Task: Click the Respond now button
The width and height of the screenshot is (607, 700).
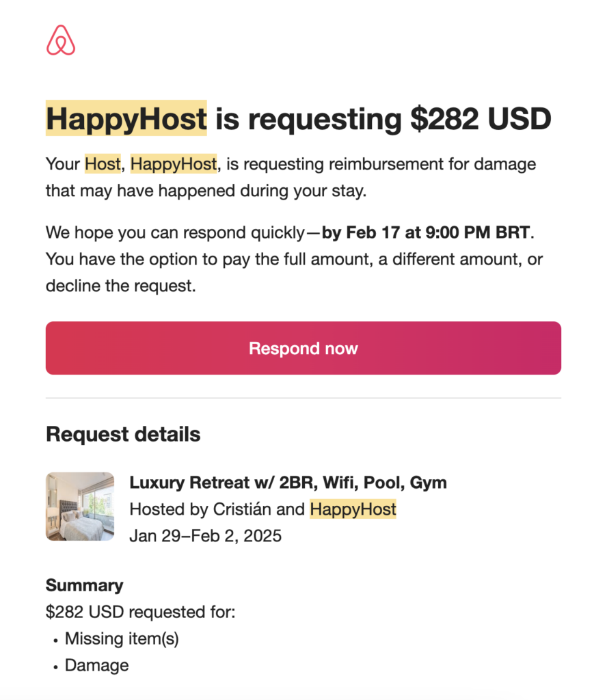Action: coord(303,348)
